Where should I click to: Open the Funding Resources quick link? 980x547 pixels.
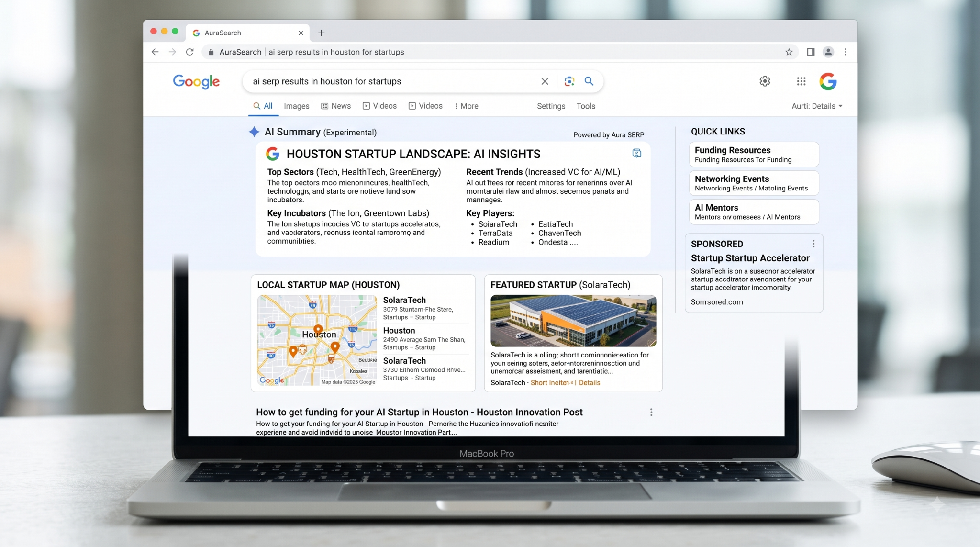click(754, 155)
